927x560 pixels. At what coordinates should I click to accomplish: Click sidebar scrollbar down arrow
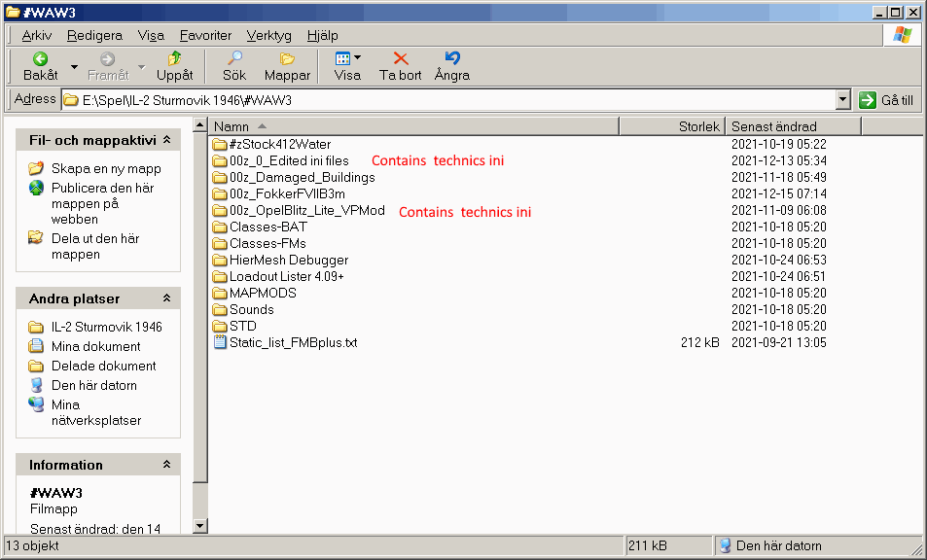click(199, 526)
